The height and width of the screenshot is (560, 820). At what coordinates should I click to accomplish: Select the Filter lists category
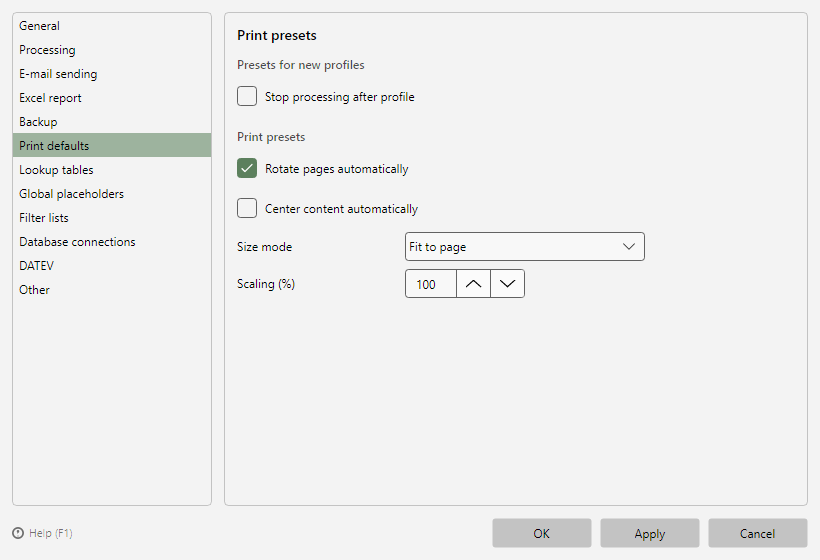(x=111, y=218)
